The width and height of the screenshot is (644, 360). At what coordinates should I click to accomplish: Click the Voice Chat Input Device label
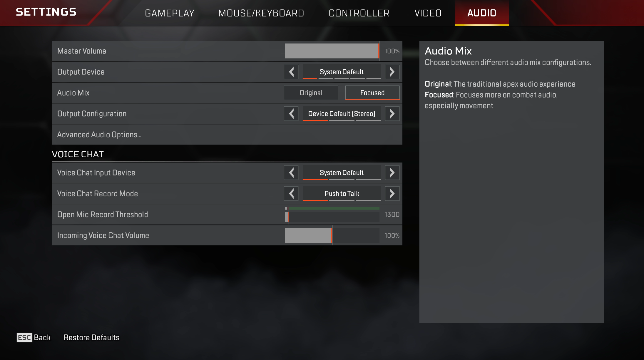(x=96, y=173)
